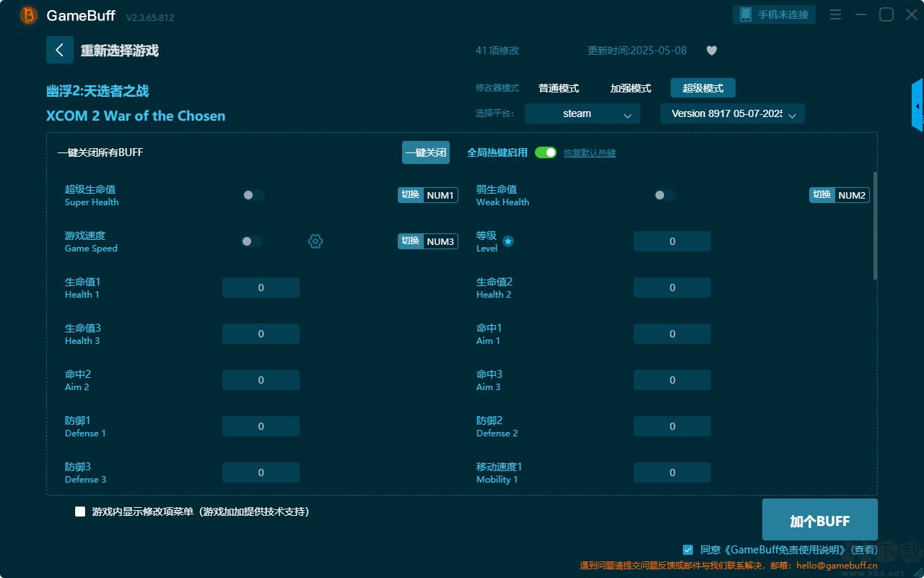Click the Defense 3 value field
This screenshot has height=578, width=924.
pos(261,473)
